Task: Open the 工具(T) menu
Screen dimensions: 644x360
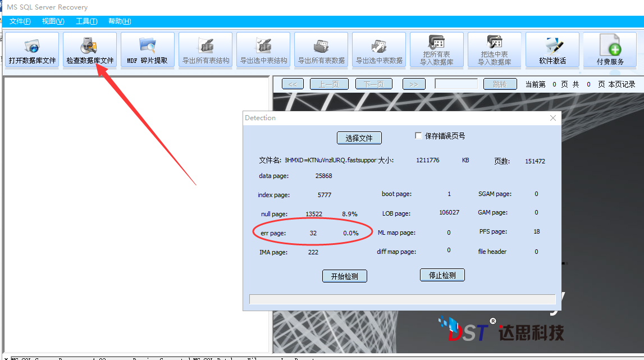Action: click(86, 21)
